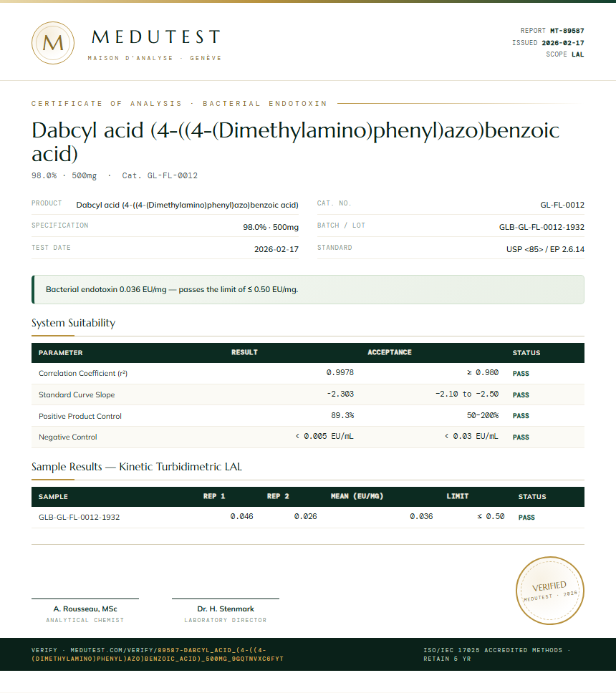Click Sample Results Kinetic Turbidimetric LAL heading
This screenshot has width=616, height=693.
pyautogui.click(x=137, y=467)
